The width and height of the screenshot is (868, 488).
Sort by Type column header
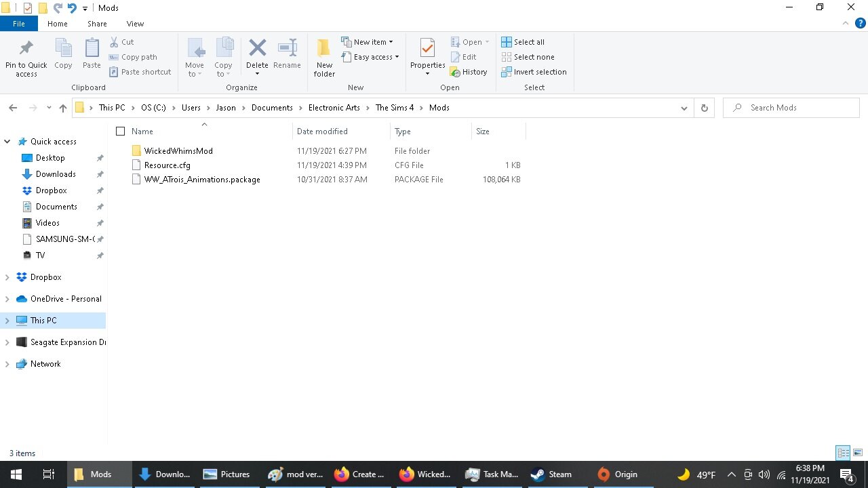click(x=402, y=131)
